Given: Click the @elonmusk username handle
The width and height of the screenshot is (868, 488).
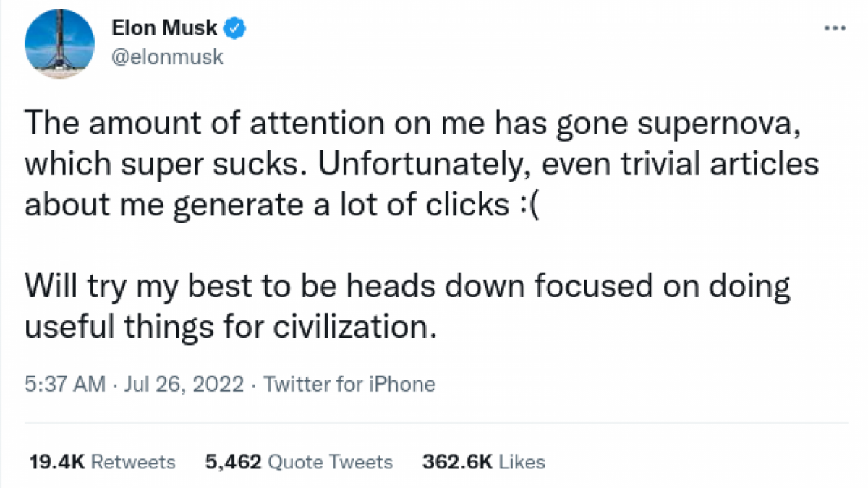Looking at the screenshot, I should point(167,57).
